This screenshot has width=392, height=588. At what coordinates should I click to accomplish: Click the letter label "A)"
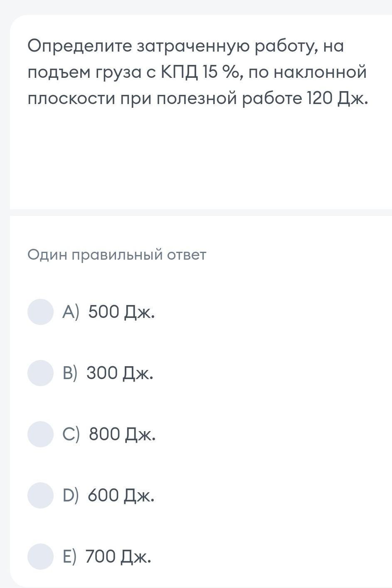[x=70, y=312]
